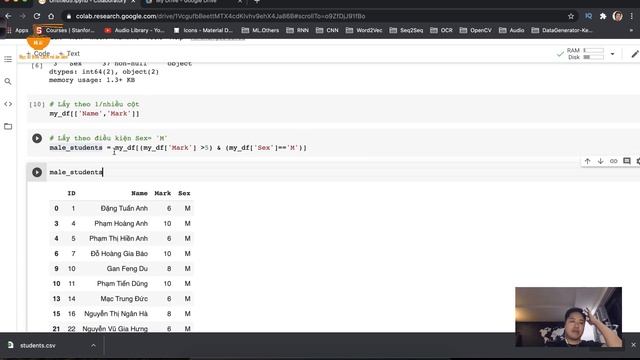Expand the students.csv download options chevron
This screenshot has height=360, width=640.
coord(93,345)
